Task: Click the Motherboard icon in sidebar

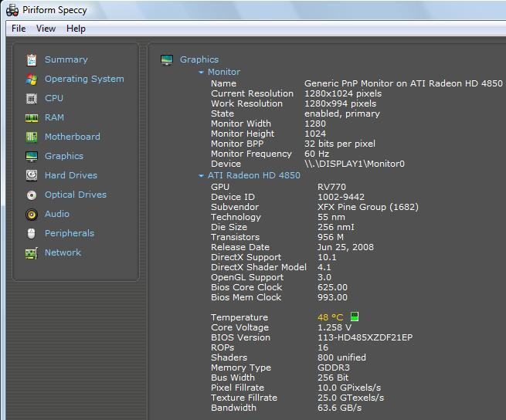Action: [x=32, y=137]
